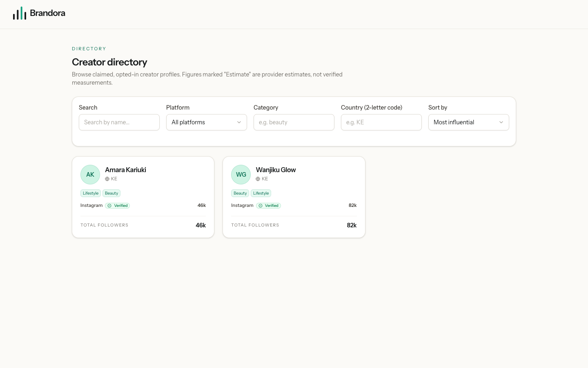Focus the Search by name input field
588x368 pixels.
coord(119,122)
